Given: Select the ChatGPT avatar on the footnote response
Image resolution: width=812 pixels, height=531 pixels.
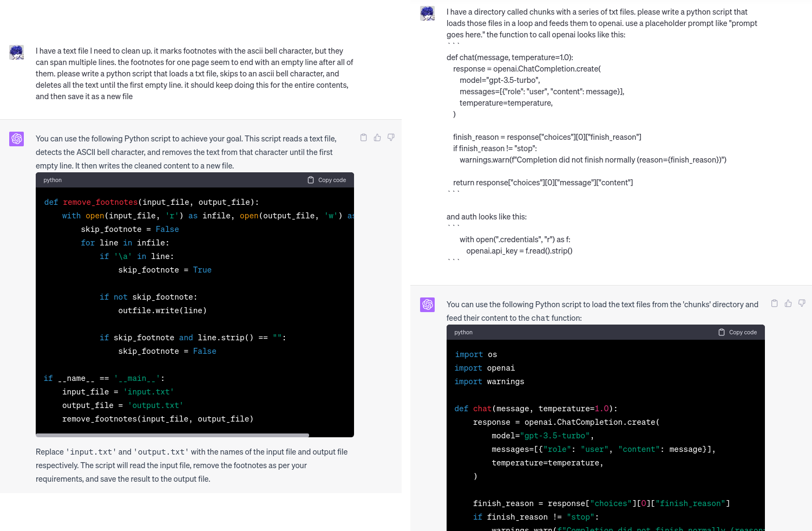Looking at the screenshot, I should [x=16, y=139].
